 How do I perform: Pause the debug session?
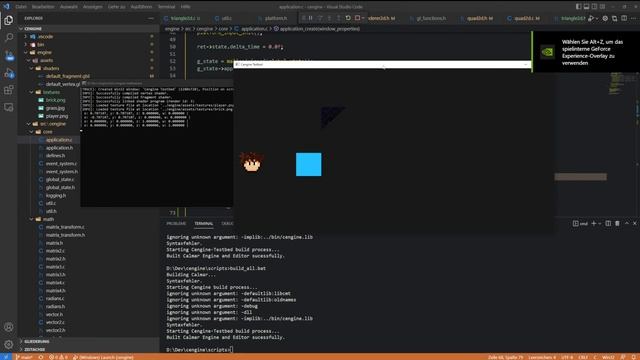click(x=311, y=18)
